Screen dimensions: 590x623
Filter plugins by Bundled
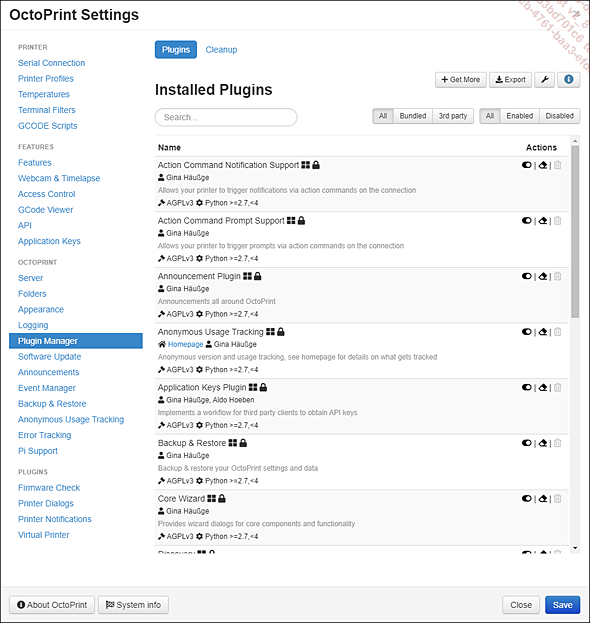[413, 116]
